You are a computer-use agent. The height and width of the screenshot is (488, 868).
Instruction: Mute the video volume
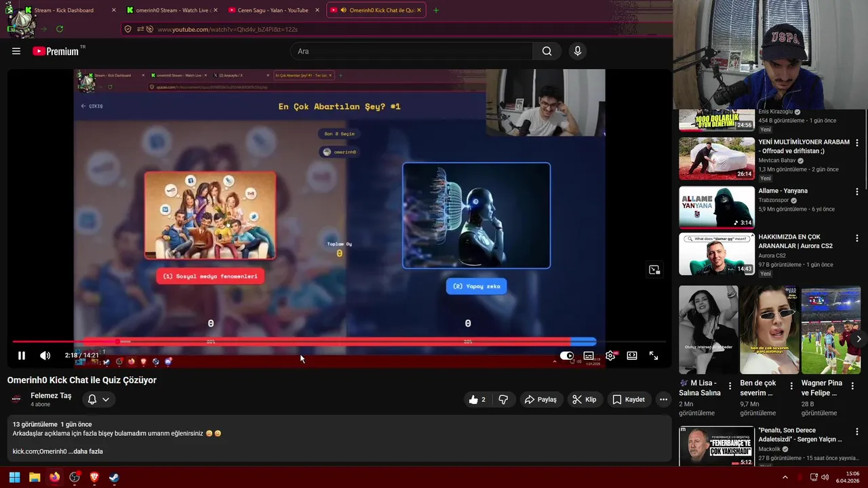click(x=45, y=355)
